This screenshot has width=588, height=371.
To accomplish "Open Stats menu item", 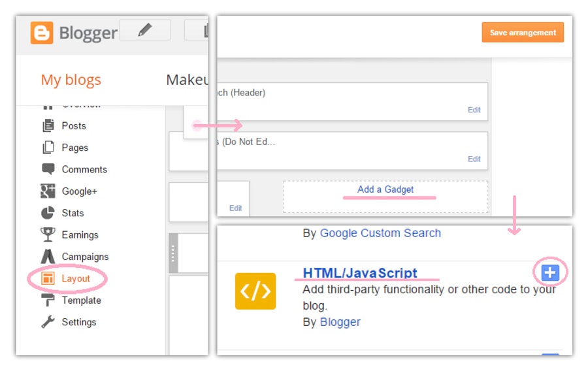I will click(x=73, y=213).
